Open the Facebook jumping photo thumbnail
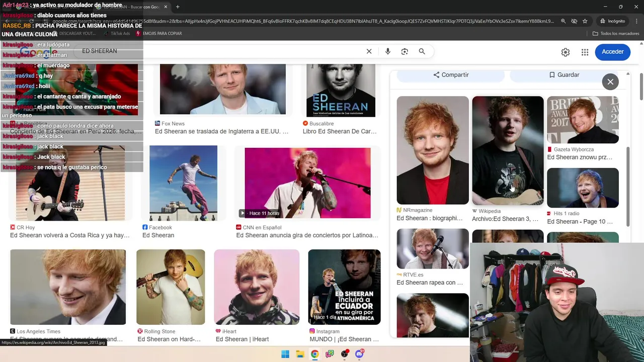This screenshot has width=644, height=362. [183, 183]
